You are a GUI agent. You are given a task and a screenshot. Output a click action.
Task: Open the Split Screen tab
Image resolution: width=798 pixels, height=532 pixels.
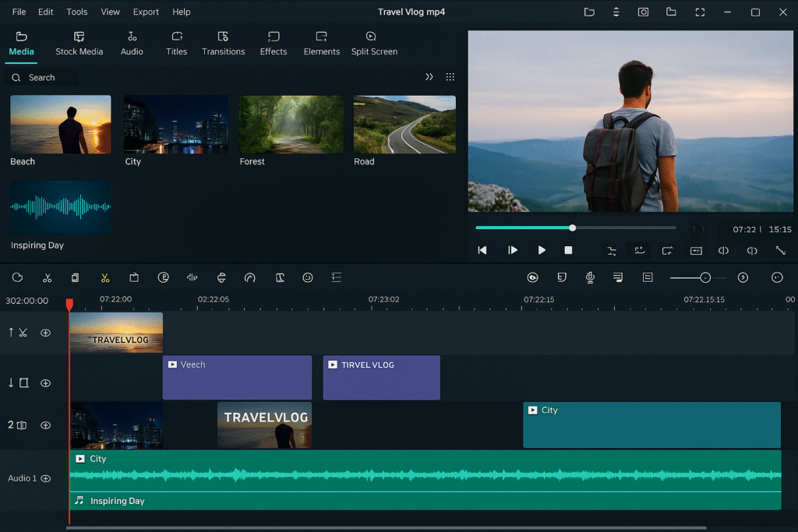coord(374,44)
